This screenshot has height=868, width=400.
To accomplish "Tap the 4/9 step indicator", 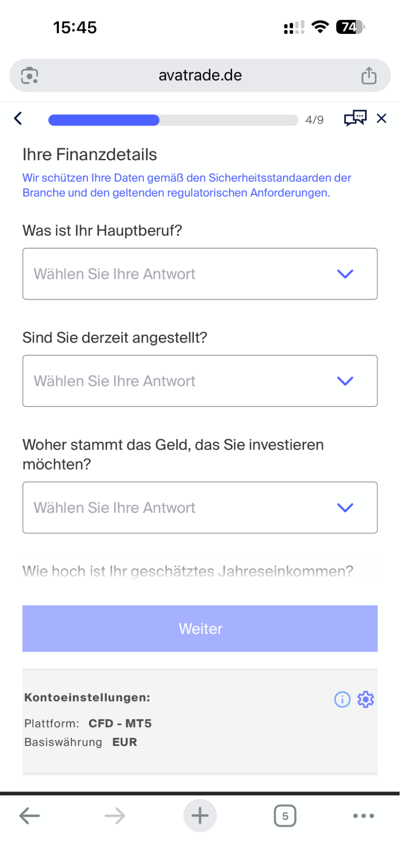I will pos(315,120).
